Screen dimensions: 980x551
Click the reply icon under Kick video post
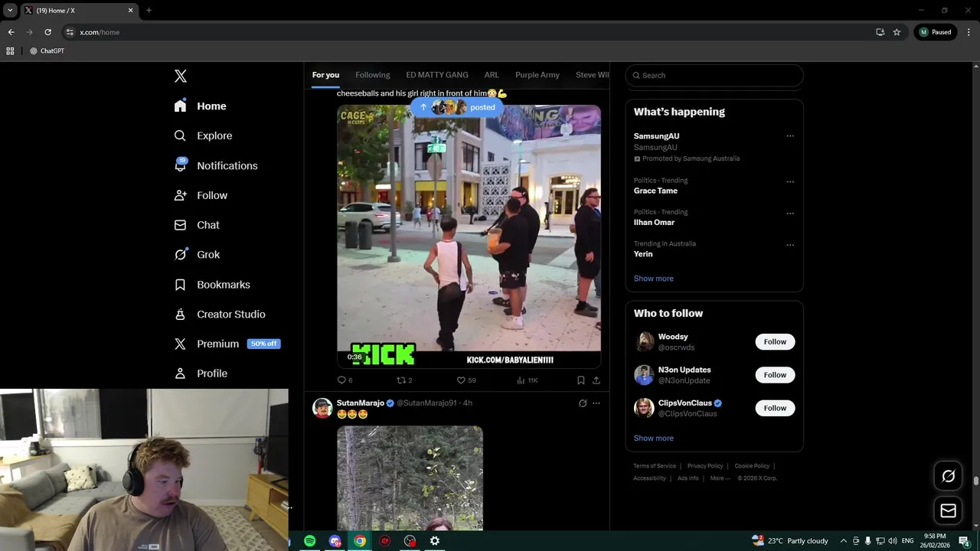tap(342, 380)
